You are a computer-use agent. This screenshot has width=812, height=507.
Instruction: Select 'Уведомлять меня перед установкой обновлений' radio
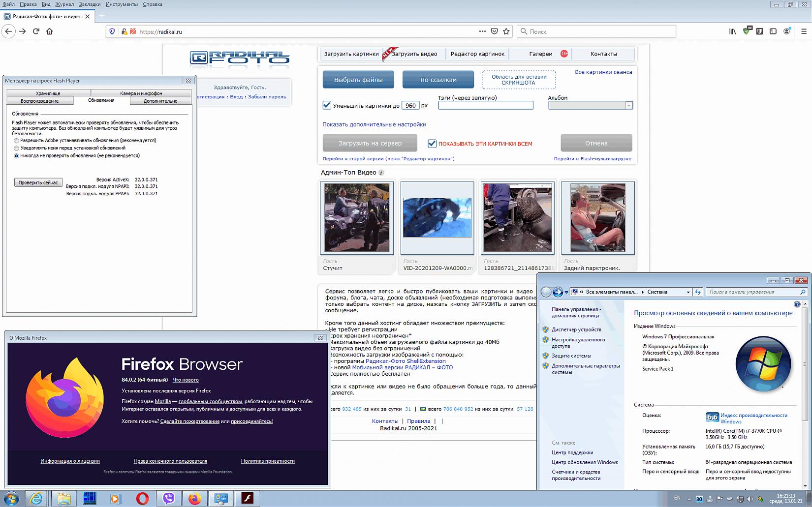pyautogui.click(x=17, y=148)
